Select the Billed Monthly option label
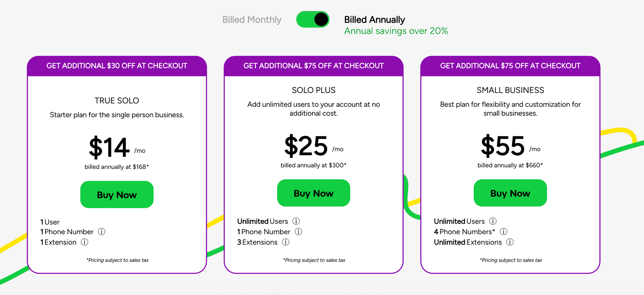Viewport: 644px width, 295px height. pyautogui.click(x=252, y=20)
